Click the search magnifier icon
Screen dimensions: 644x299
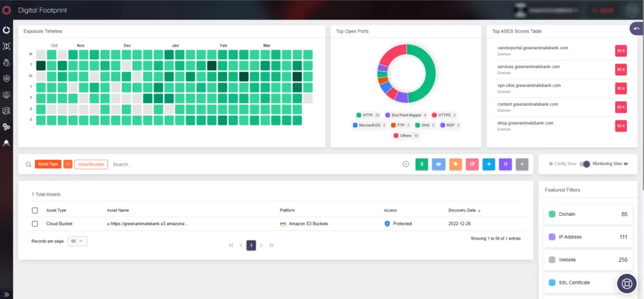coord(28,164)
